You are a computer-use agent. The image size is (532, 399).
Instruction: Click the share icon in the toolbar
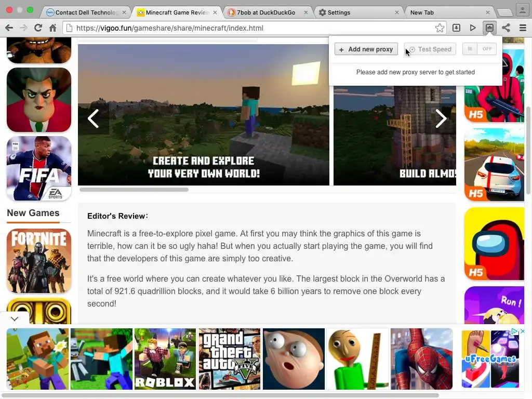pos(506,28)
